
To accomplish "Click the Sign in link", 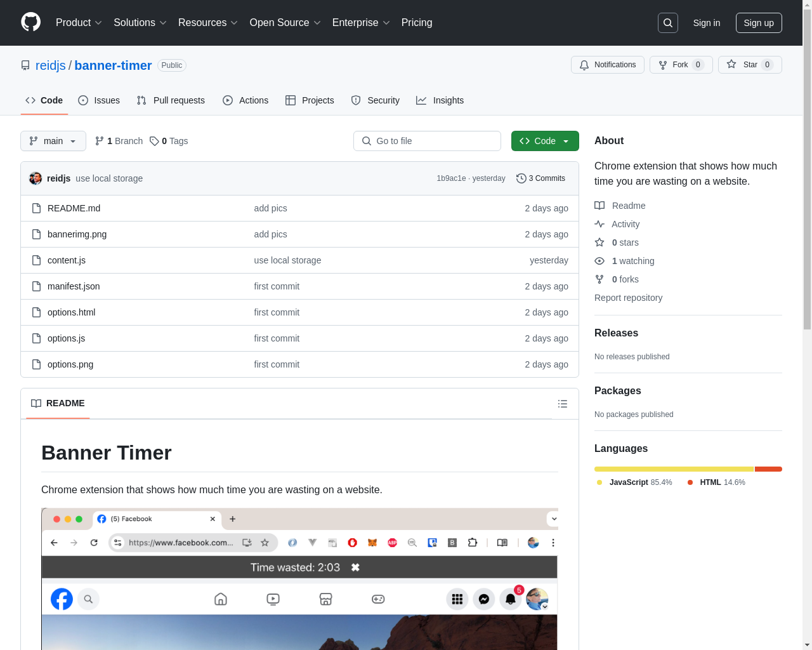I will coord(707,23).
